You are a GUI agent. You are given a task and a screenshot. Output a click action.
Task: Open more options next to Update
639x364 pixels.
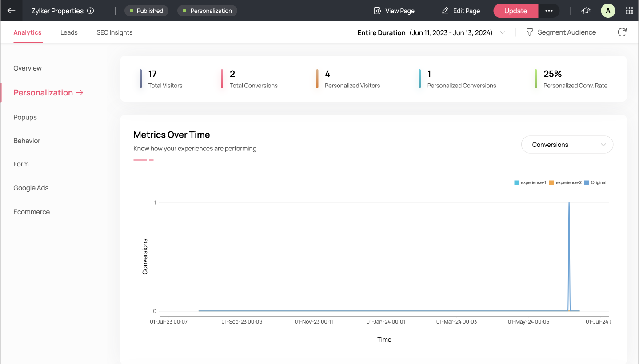click(x=549, y=11)
